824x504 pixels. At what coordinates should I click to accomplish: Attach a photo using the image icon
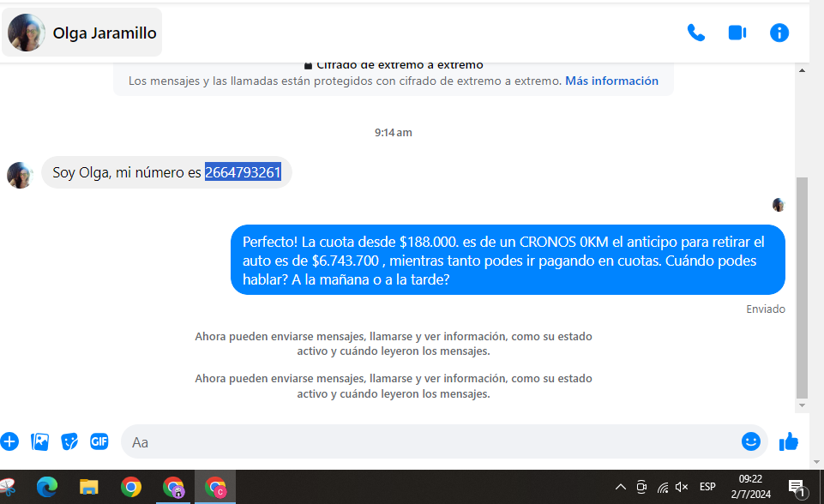coord(39,441)
